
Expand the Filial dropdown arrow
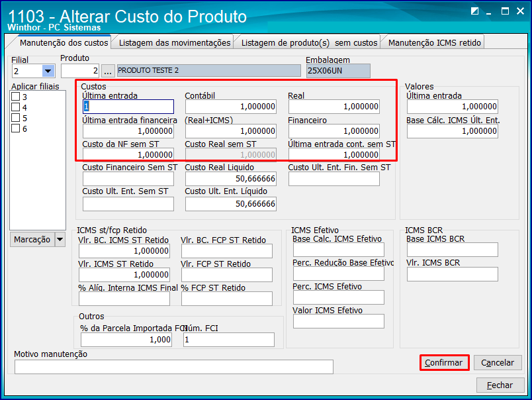[48, 71]
